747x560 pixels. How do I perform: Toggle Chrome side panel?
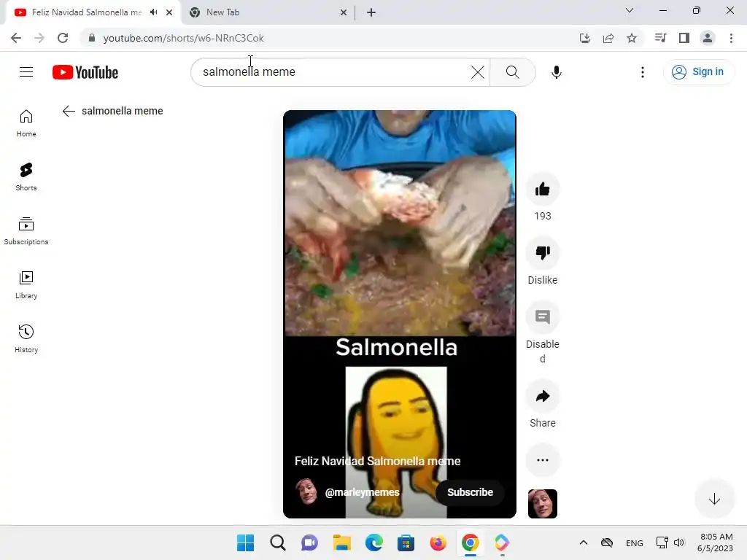684,38
